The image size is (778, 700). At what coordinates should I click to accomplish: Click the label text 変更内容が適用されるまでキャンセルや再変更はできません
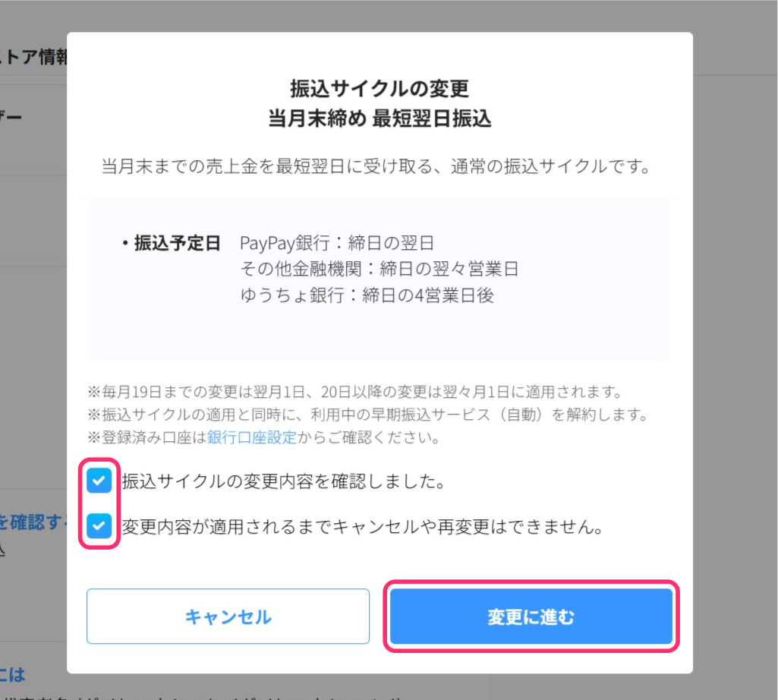point(363,526)
